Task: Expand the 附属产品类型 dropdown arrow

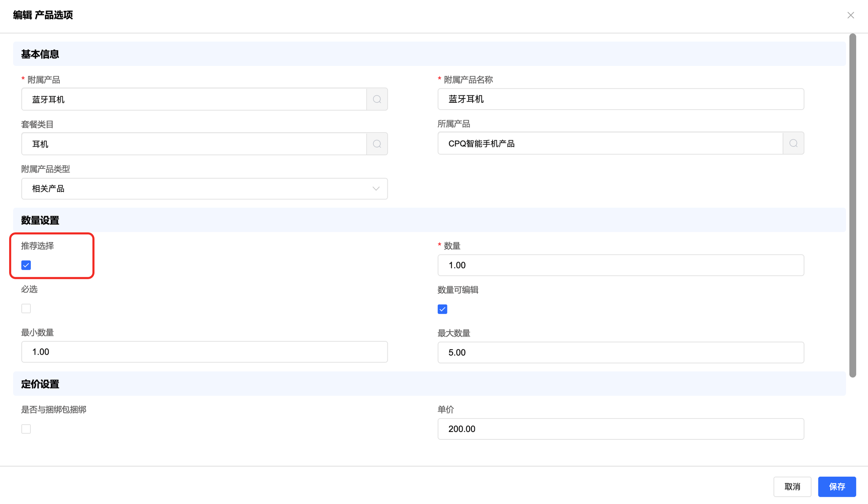Action: pos(376,189)
